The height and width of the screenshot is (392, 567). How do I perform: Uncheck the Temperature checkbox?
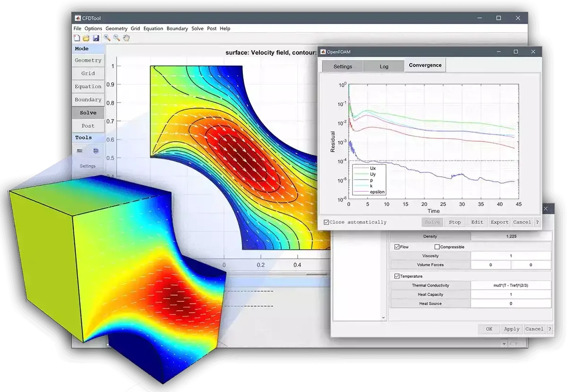(396, 276)
